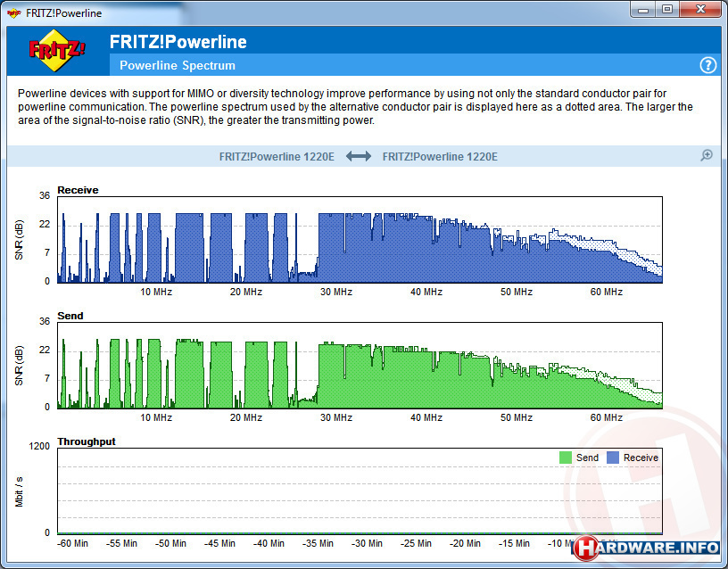Viewport: 728px width, 569px height.
Task: Select left FRITZ!Powerline 1220E device label
Action: (x=277, y=157)
